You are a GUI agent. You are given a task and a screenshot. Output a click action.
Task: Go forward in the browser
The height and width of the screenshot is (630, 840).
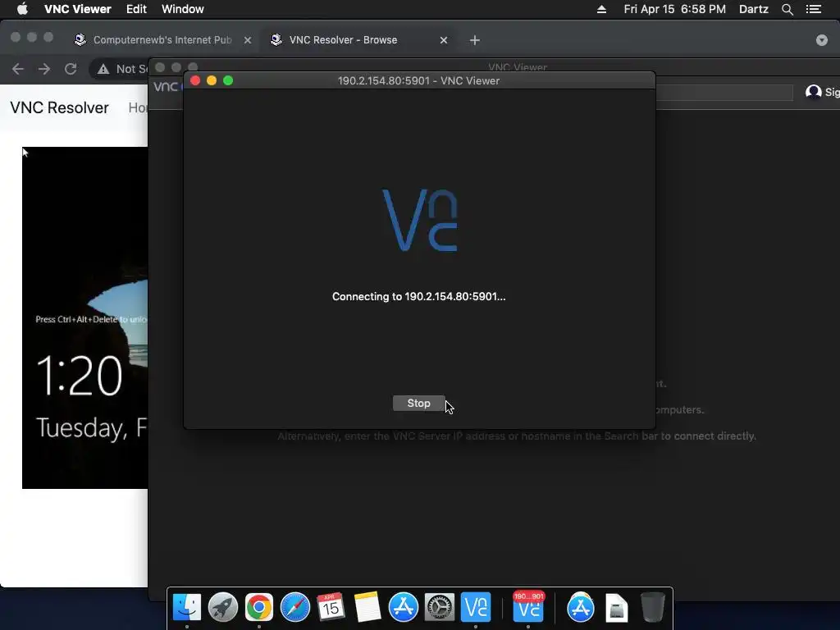pyautogui.click(x=44, y=69)
